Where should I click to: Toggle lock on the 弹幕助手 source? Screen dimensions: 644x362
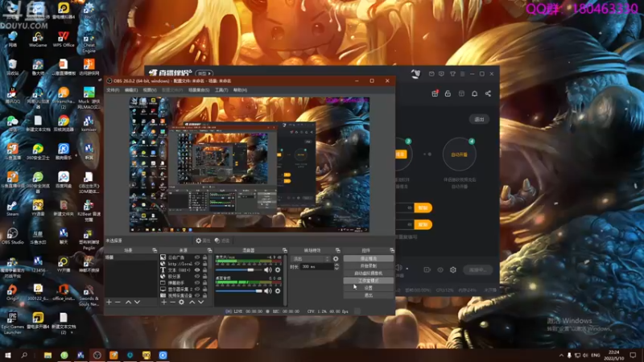click(x=204, y=283)
